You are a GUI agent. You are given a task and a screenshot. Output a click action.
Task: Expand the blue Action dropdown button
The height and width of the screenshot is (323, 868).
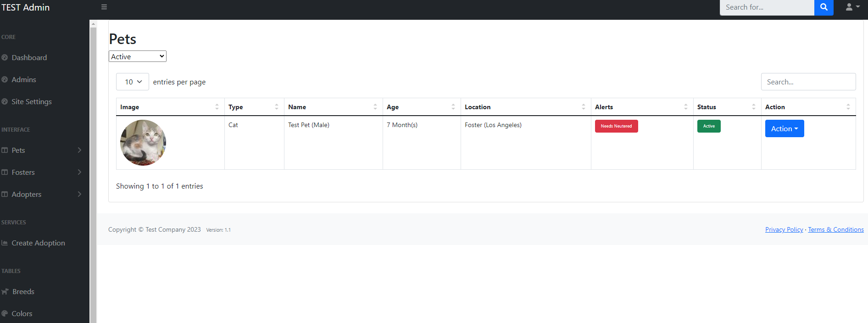(784, 128)
